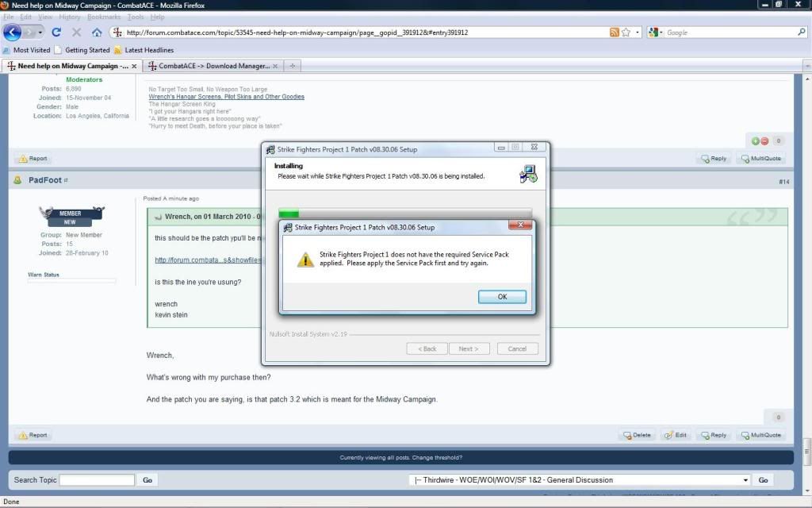
Task: Go back with the Firefox back arrow
Action: click(x=12, y=32)
